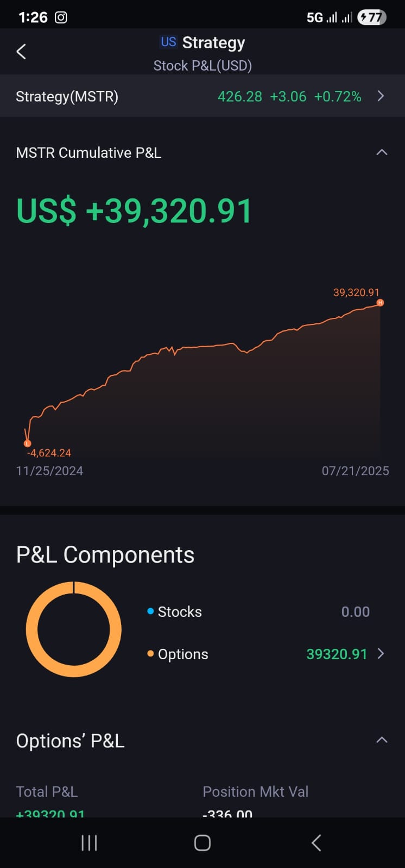Tap the 5G signal indicator
This screenshot has height=868, width=405.
coord(315,17)
